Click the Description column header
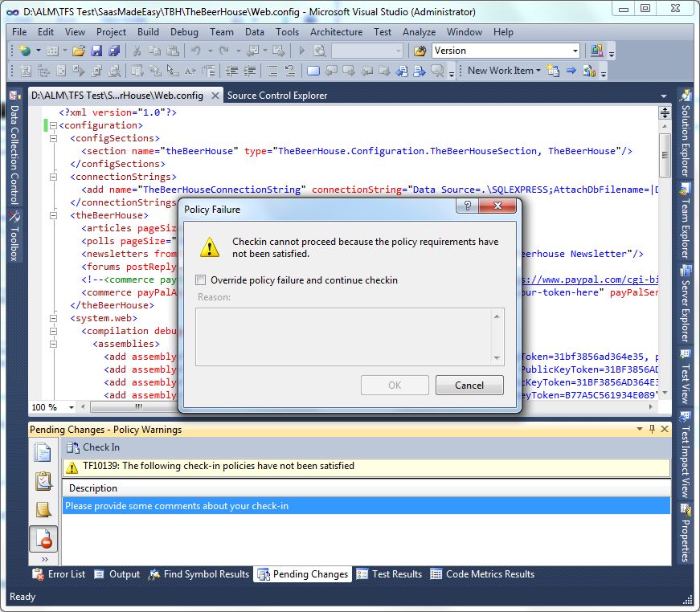Viewport: 700px width, 612px height. (x=366, y=488)
